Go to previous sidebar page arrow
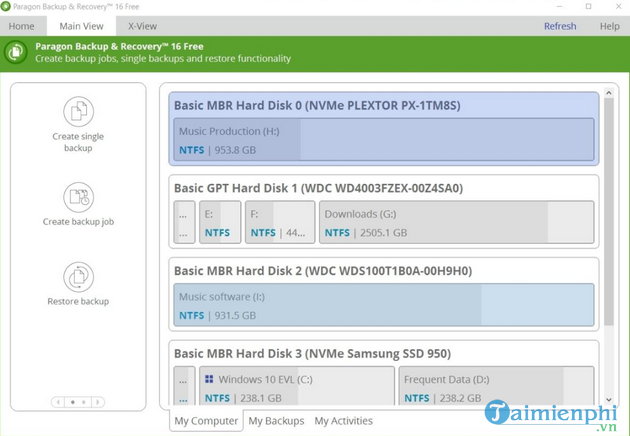Screen dimensions: 630x436 click(58, 402)
